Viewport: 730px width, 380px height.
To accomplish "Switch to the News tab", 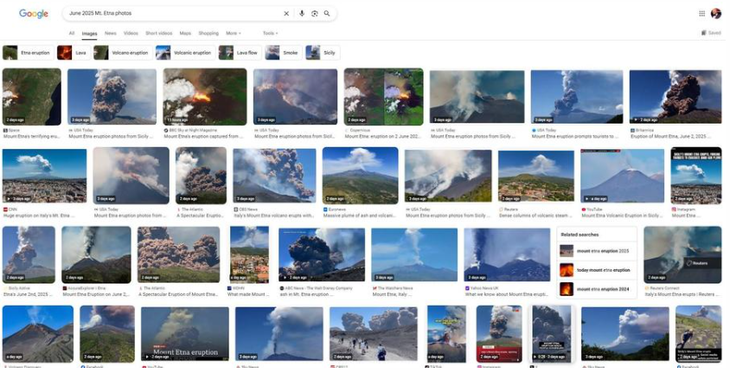I will click(x=110, y=33).
